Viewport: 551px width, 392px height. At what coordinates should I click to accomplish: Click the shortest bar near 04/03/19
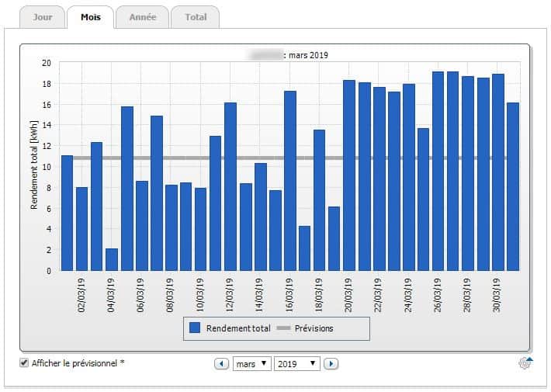tap(112, 259)
